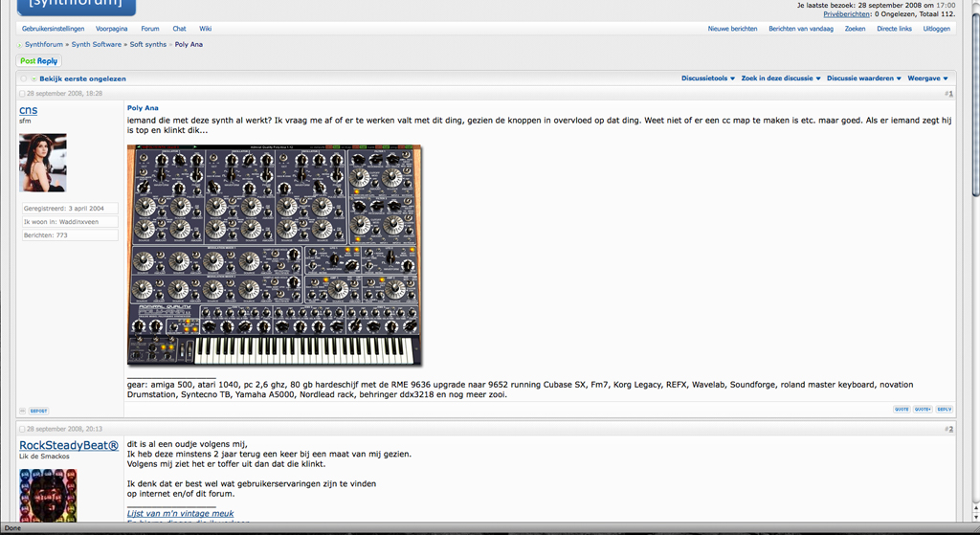This screenshot has height=535, width=980.
Task: Click the 'sfm' user title under cns
Action: (x=25, y=121)
